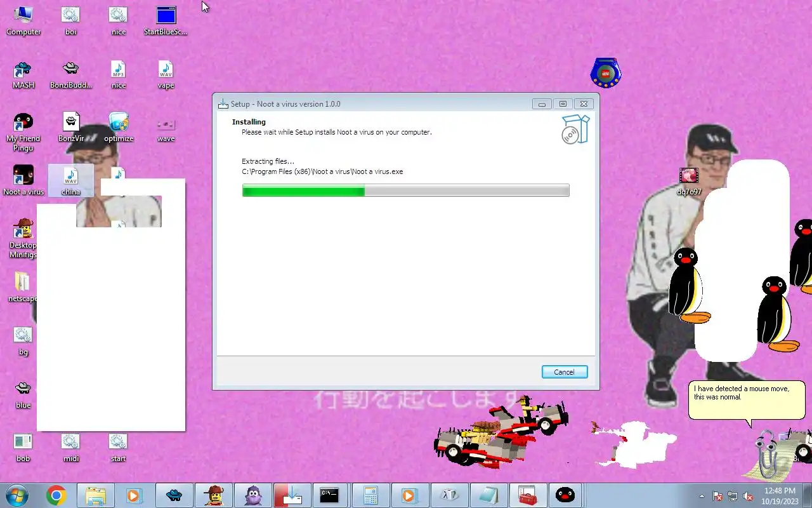This screenshot has width=812, height=508.
Task: Open the media player button beside File Explorer
Action: (134, 495)
